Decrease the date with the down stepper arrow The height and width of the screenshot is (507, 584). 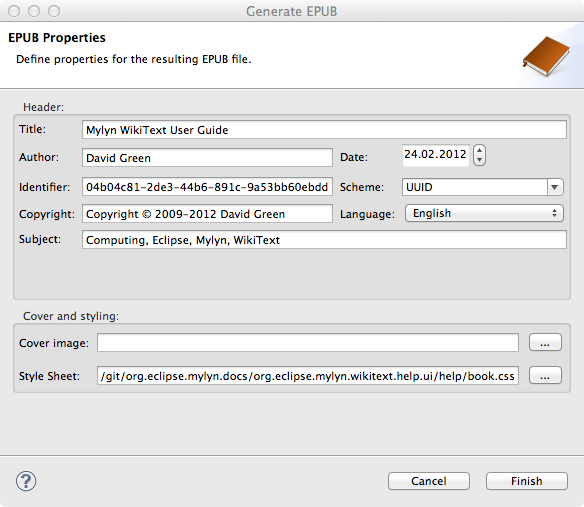tap(479, 160)
